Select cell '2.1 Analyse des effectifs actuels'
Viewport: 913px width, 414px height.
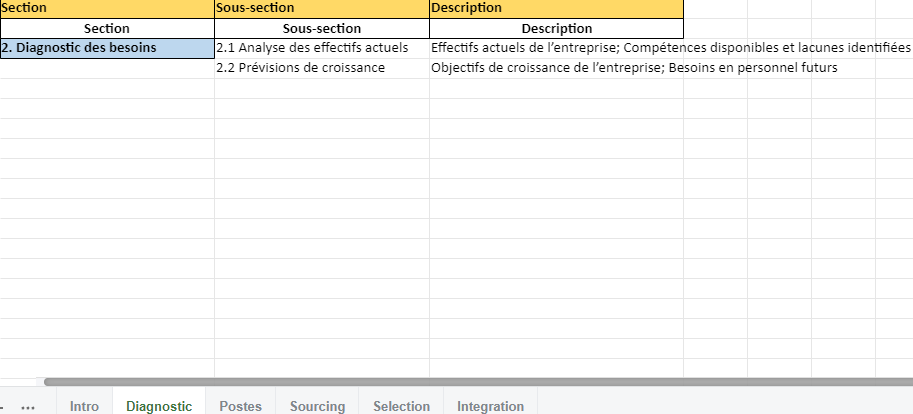click(322, 48)
